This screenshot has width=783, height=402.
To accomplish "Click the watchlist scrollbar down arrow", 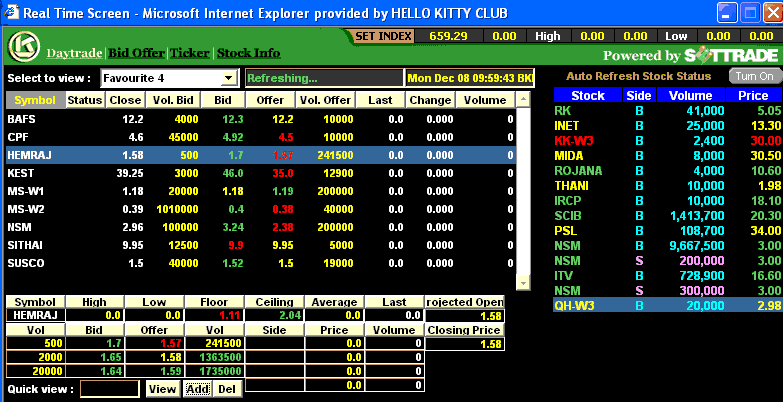I will click(x=523, y=282).
